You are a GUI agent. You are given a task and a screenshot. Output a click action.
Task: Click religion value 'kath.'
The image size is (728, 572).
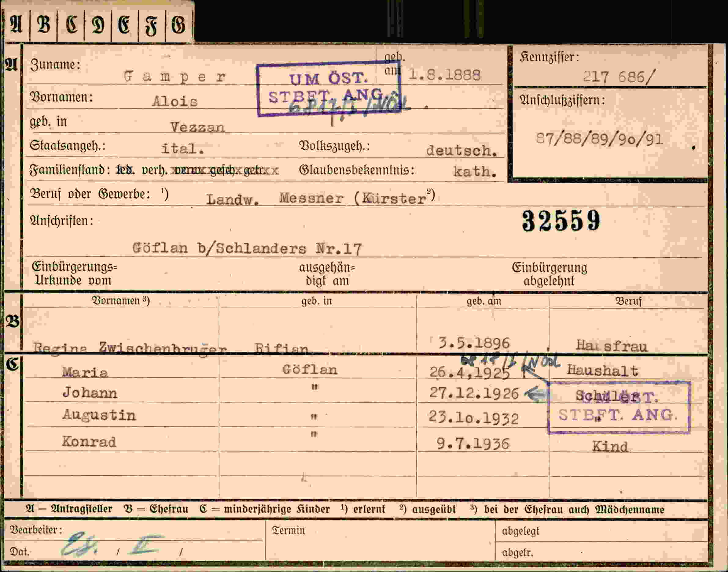(x=475, y=172)
